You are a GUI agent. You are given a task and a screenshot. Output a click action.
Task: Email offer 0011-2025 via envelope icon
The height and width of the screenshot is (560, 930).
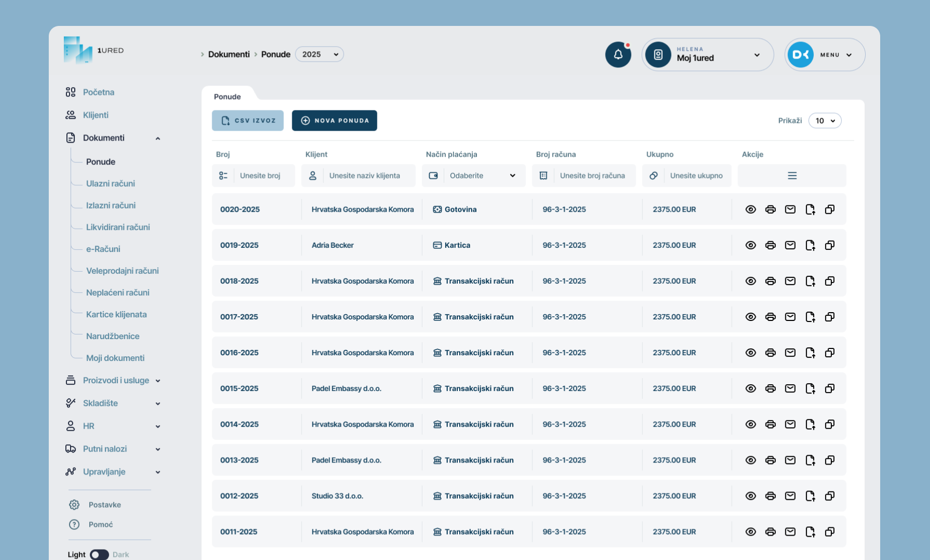click(790, 531)
